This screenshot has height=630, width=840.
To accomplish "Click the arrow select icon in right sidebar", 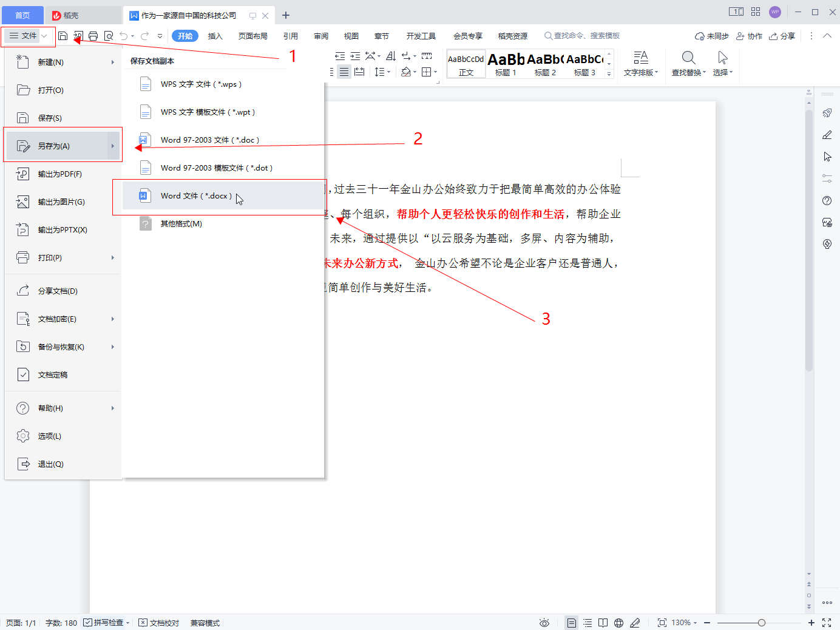I will click(x=827, y=157).
